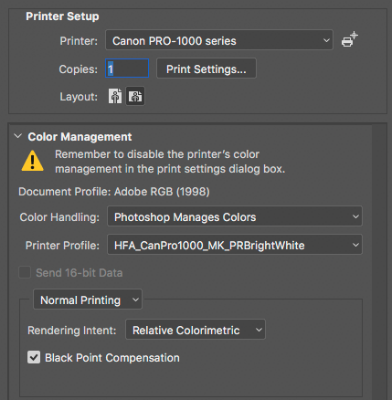392x400 pixels.
Task: Select landscape orientation layout icon
Action: [135, 97]
